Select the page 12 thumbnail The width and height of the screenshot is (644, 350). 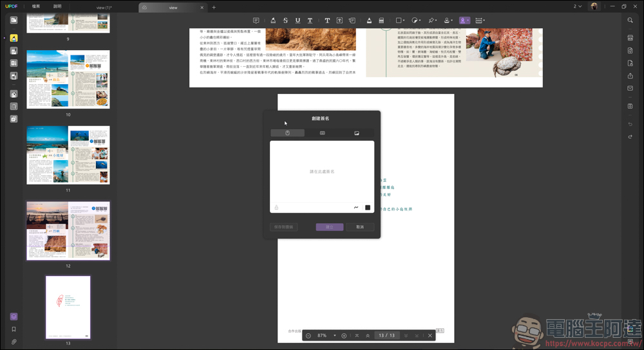point(68,230)
